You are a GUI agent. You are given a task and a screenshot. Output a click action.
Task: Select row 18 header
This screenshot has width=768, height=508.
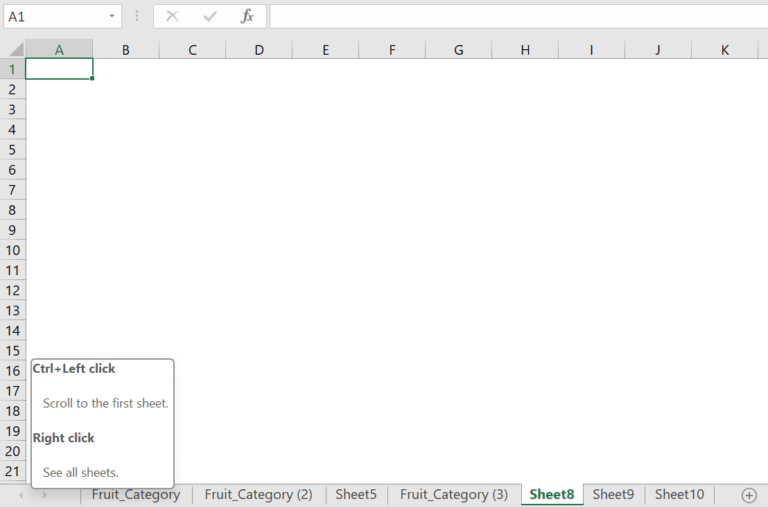pyautogui.click(x=13, y=411)
